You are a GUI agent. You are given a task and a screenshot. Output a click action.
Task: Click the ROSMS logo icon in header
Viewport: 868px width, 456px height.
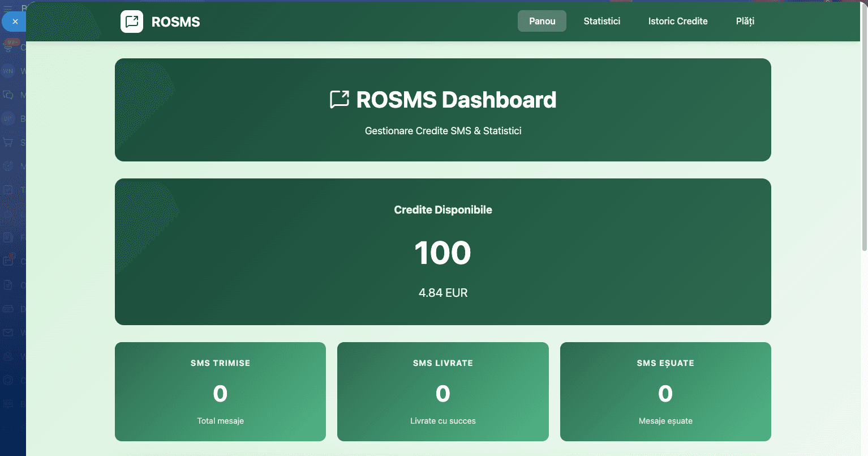click(x=131, y=22)
